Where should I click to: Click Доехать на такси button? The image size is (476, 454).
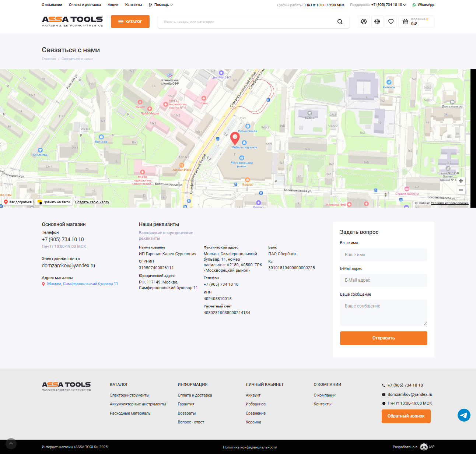(54, 202)
